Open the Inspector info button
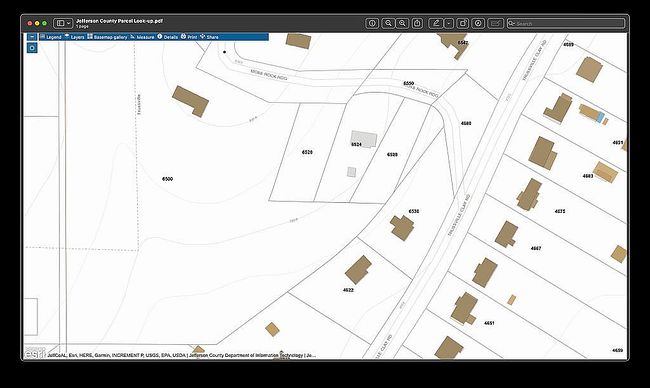Viewport: 650px width, 388px height. click(x=372, y=23)
